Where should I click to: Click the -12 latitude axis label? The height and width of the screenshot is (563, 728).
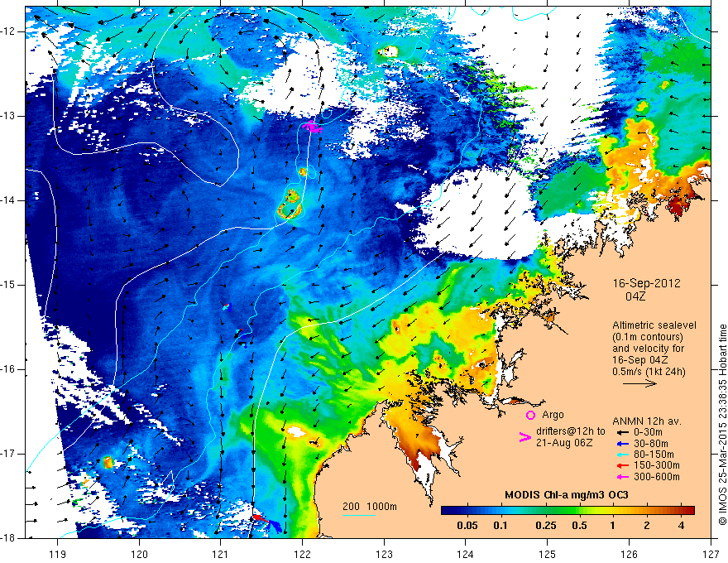(9, 31)
